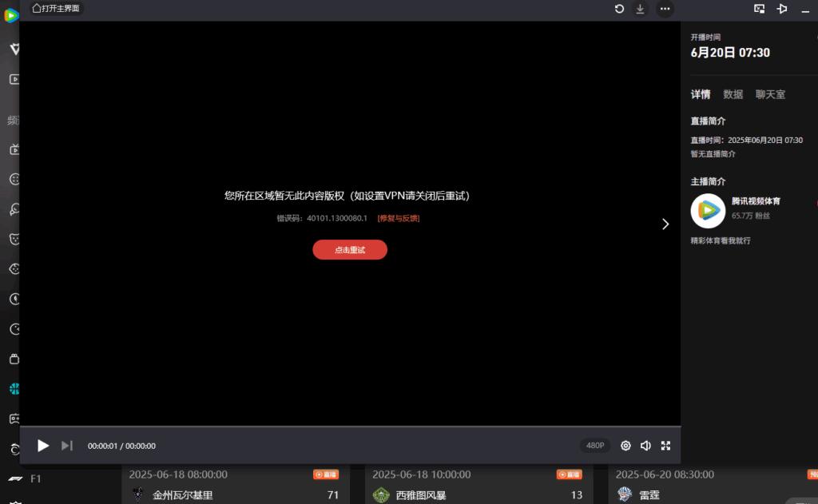Open the three-dot more options menu
This screenshot has width=818, height=504.
click(665, 9)
